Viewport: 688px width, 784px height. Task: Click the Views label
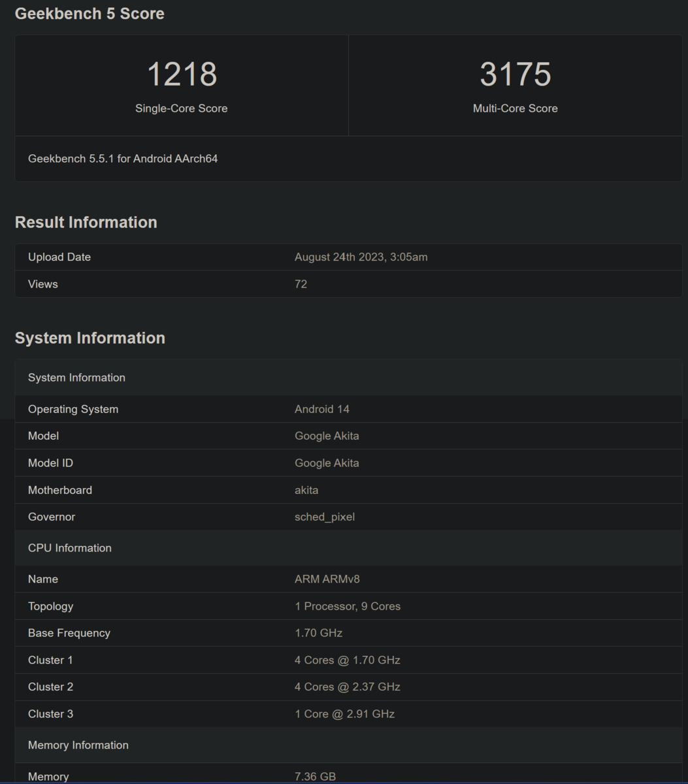pyautogui.click(x=43, y=284)
